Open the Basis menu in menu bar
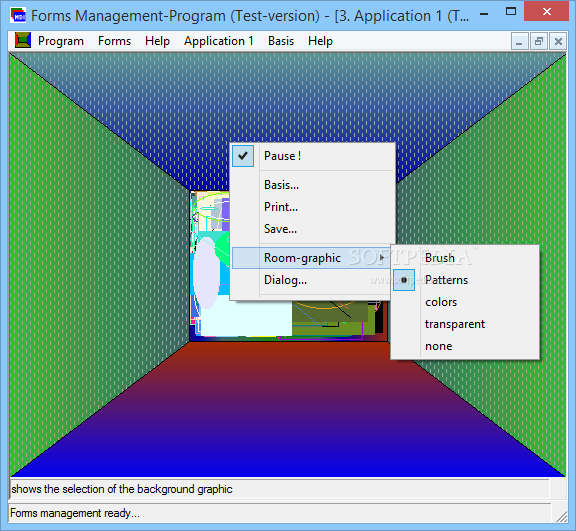576x531 pixels. click(x=281, y=41)
